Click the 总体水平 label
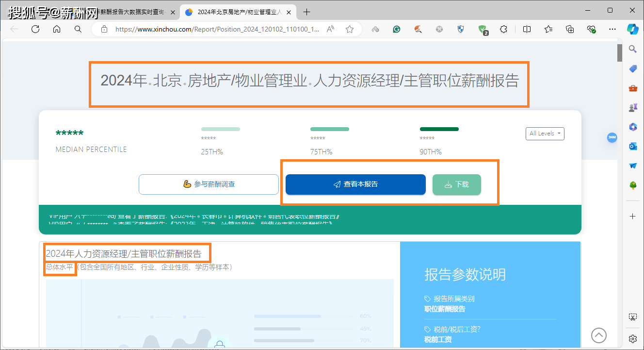The image size is (644, 350). [x=60, y=267]
